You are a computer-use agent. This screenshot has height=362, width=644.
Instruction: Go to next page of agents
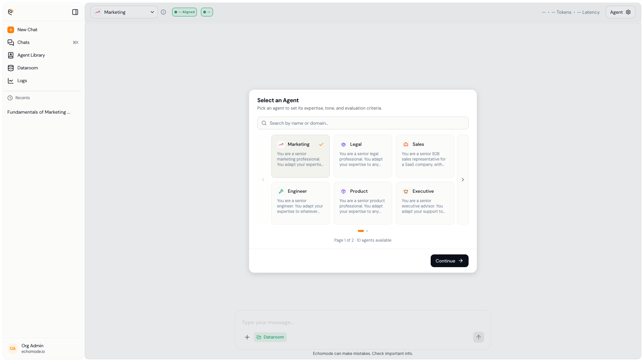[x=463, y=180]
